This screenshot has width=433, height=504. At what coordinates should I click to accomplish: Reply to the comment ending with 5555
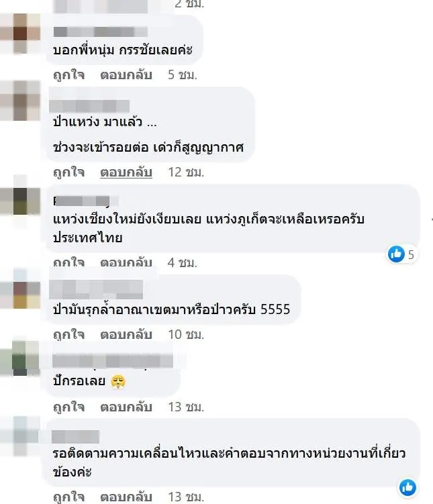click(x=126, y=335)
